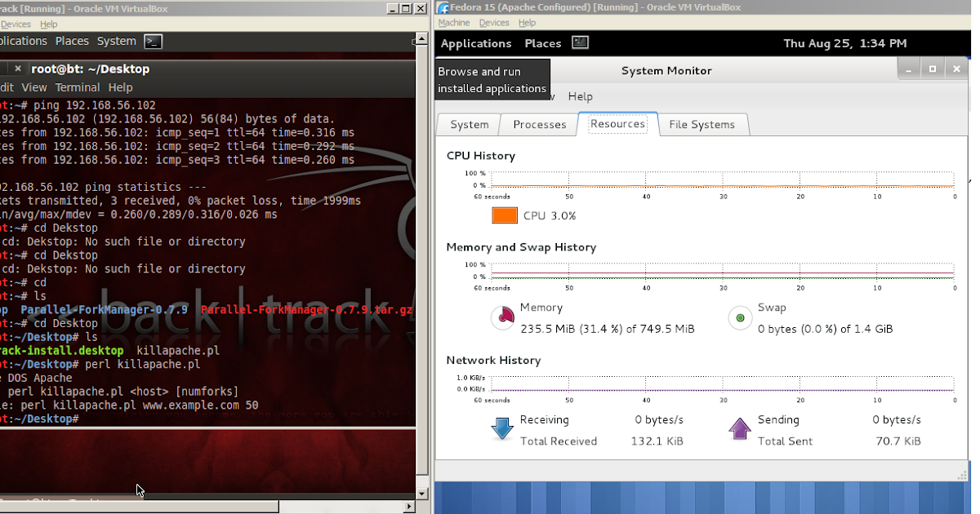980x514 pixels.
Task: Click '132.1 KiB' total received value
Action: point(659,441)
